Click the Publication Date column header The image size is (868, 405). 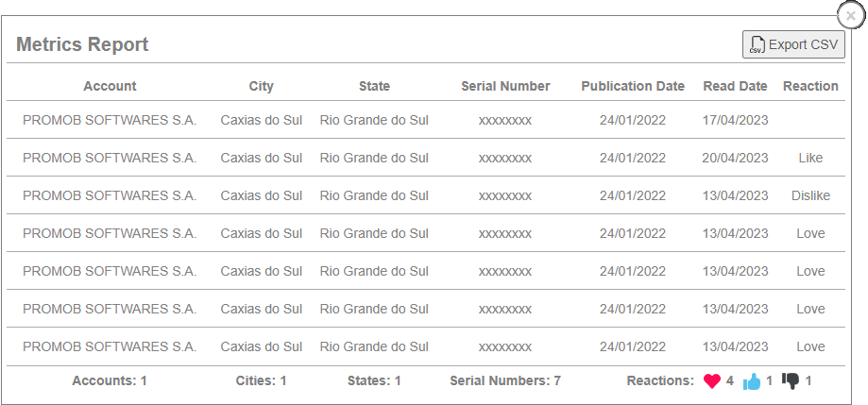(633, 86)
